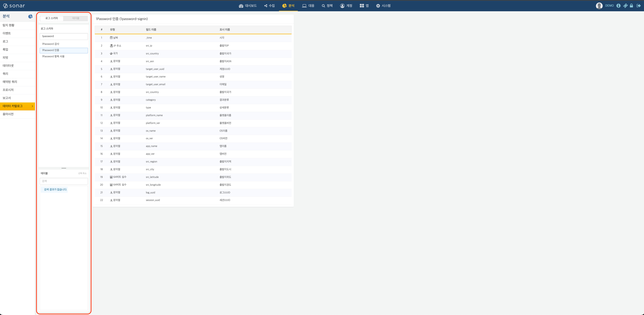This screenshot has height=315, width=644.
Task: Click the panel splitter handle above 테이블
Action: pyautogui.click(x=64, y=168)
